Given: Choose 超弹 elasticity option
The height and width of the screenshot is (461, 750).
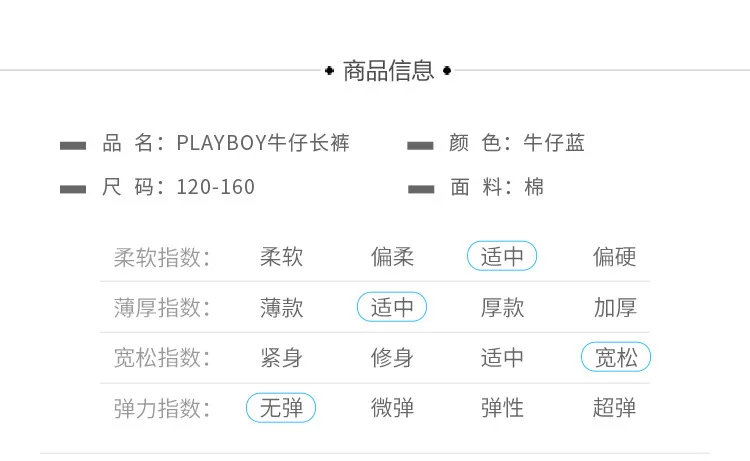Looking at the screenshot, I should pos(615,408).
